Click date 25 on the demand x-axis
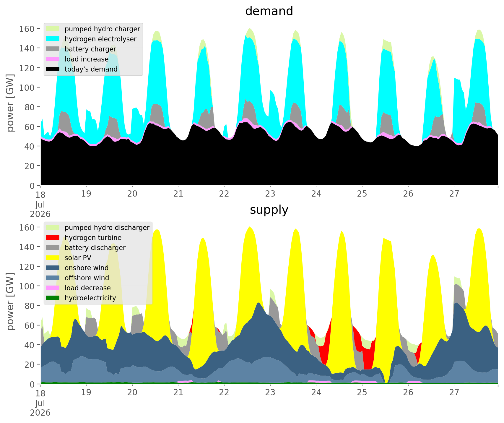This screenshot has width=504, height=423. click(362, 194)
